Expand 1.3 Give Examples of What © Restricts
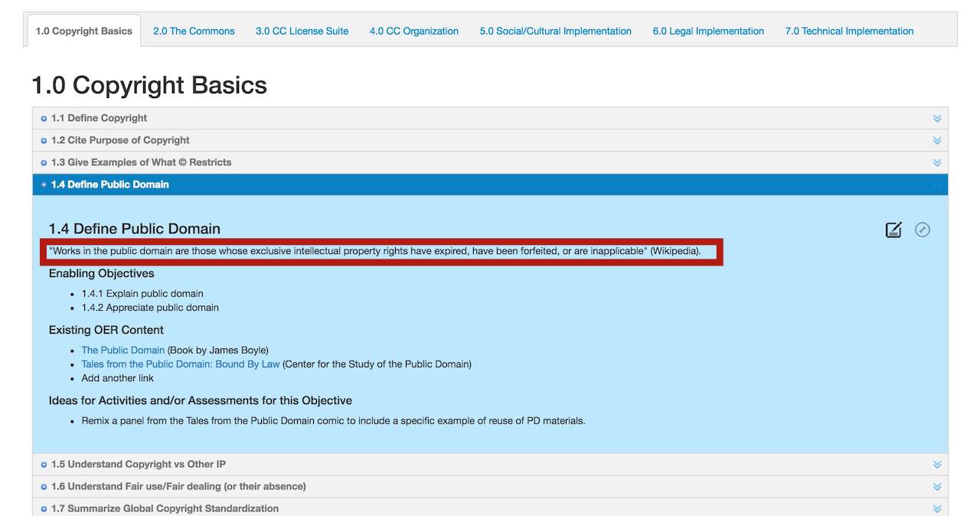This screenshot has width=980, height=516. [141, 162]
